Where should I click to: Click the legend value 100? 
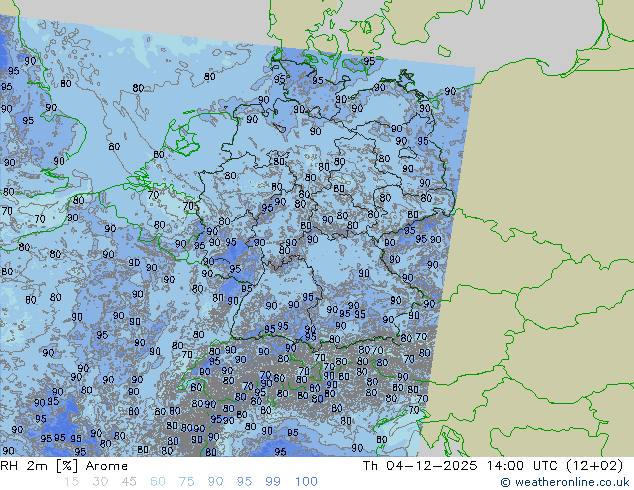point(306,482)
